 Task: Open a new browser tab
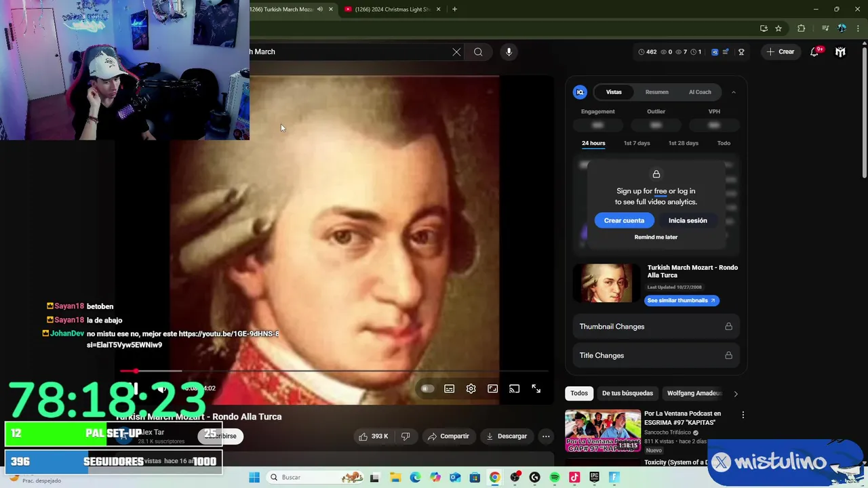coord(454,9)
